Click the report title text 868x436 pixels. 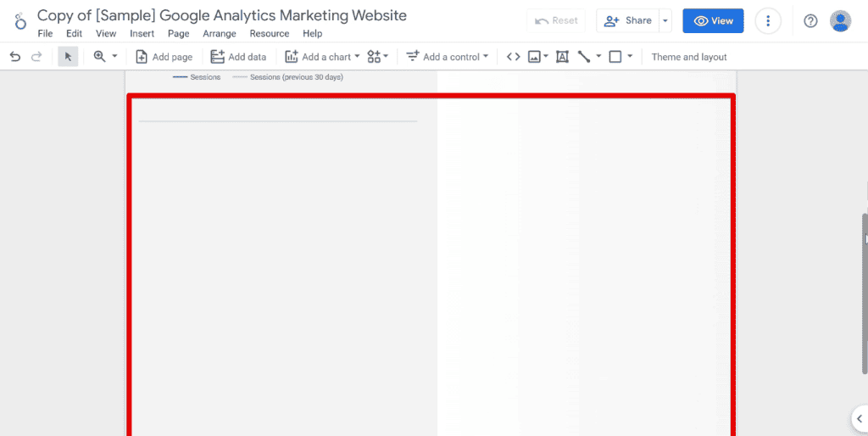pos(222,15)
